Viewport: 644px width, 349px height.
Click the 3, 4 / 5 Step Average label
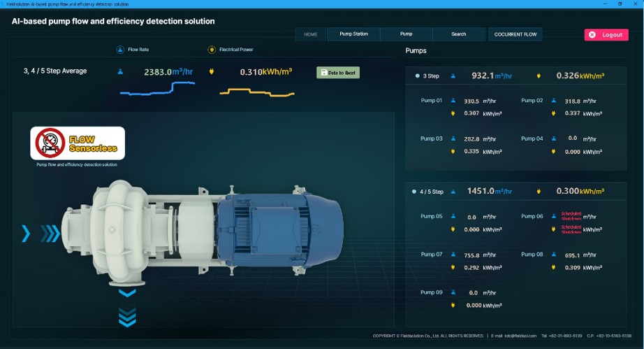point(55,71)
